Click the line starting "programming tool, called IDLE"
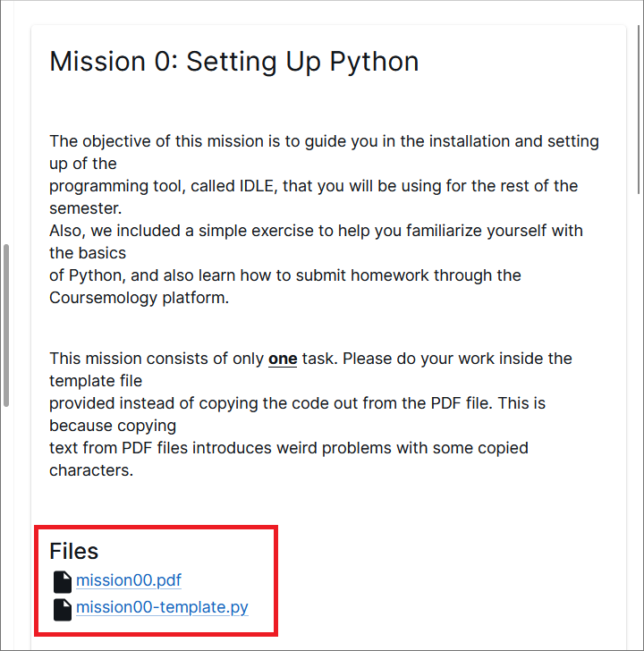The image size is (644, 651). coord(313,186)
